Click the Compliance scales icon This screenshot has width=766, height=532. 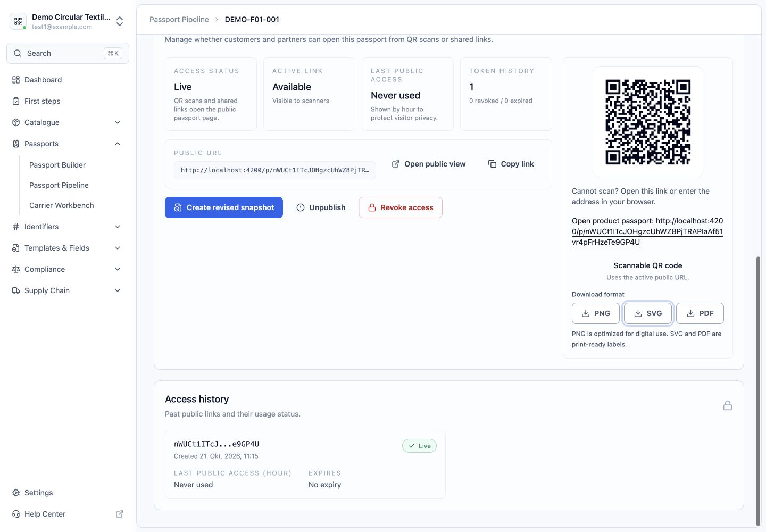tap(16, 269)
